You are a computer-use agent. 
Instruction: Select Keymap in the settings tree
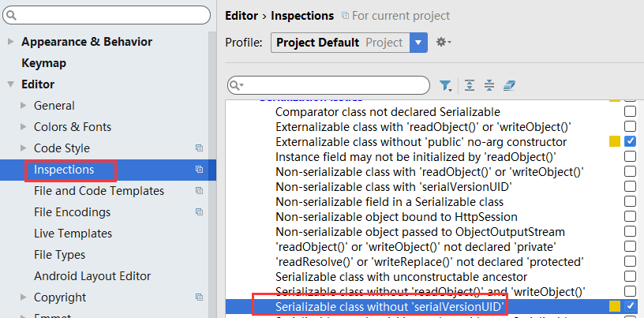(x=43, y=63)
